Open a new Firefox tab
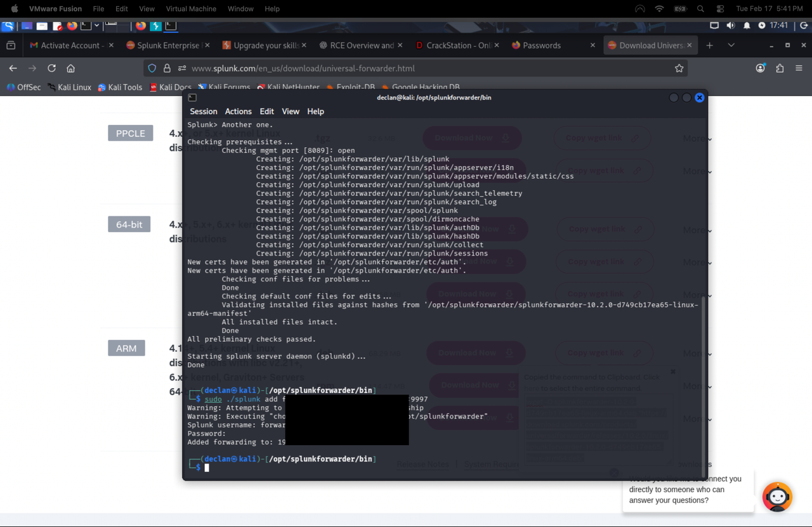This screenshot has height=527, width=812. (x=709, y=46)
